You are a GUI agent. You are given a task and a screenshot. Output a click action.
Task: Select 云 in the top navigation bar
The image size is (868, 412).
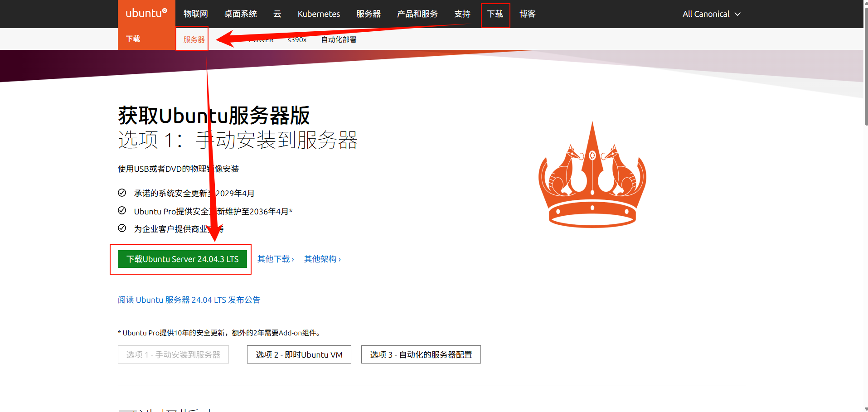point(277,14)
